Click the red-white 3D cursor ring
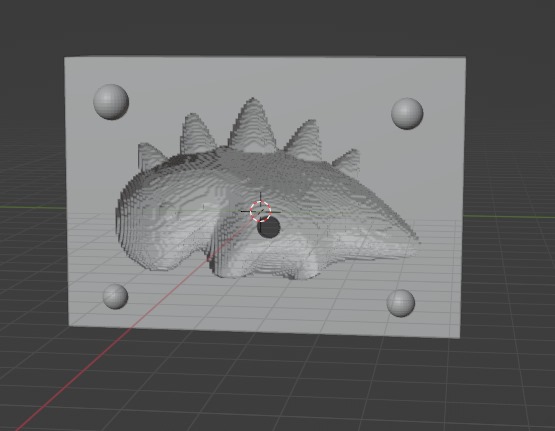This screenshot has height=431, width=555. pyautogui.click(x=261, y=212)
